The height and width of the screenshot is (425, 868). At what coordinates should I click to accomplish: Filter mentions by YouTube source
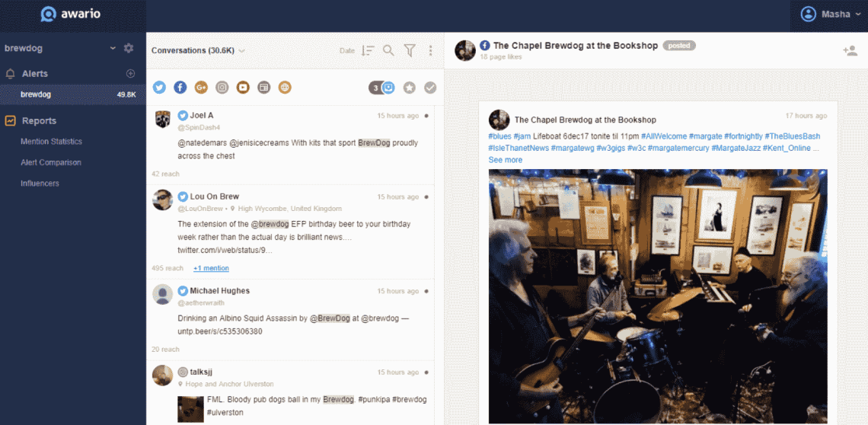tap(243, 87)
